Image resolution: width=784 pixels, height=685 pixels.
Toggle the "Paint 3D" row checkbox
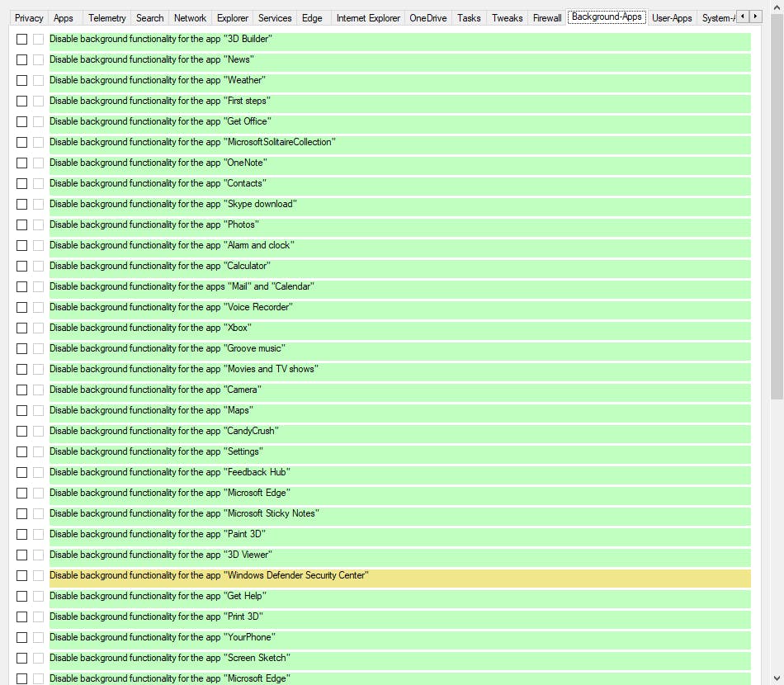coord(21,535)
